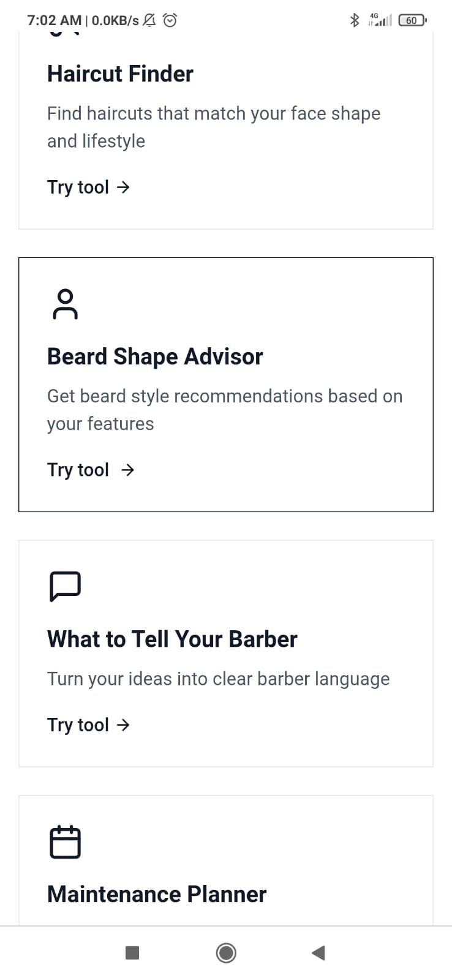Click the Beard Shape Advisor person icon
The height and width of the screenshot is (980, 452).
[x=65, y=303]
